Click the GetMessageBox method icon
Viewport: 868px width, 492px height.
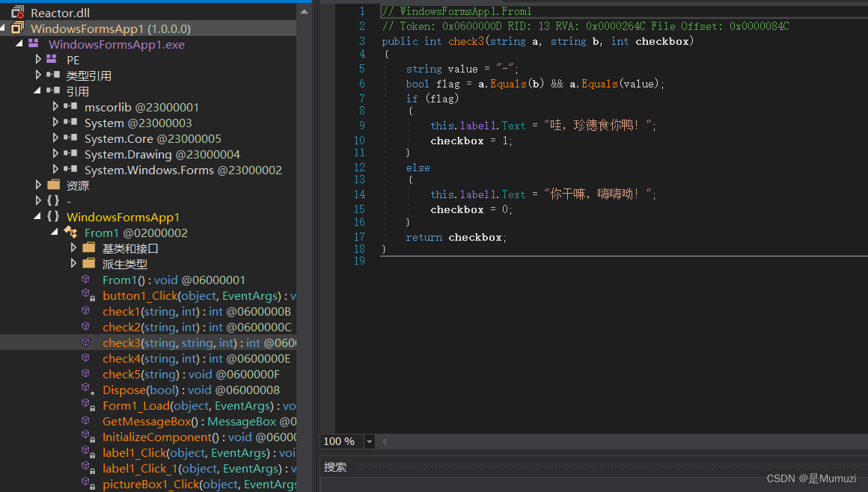(x=86, y=421)
